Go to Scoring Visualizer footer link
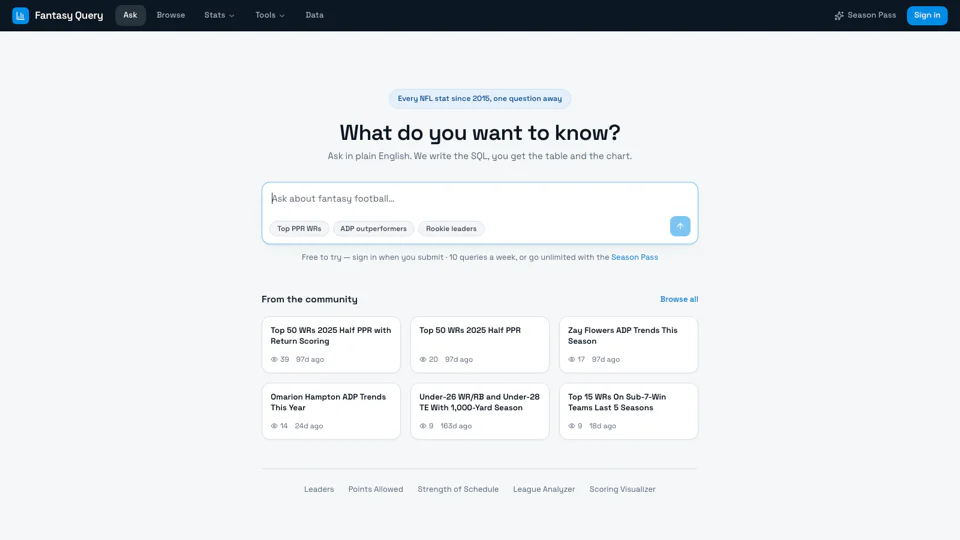The height and width of the screenshot is (540, 960). click(x=622, y=489)
